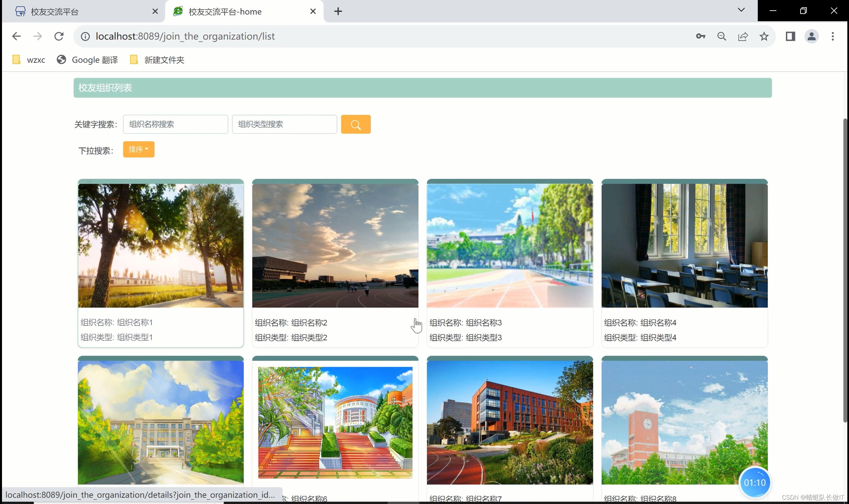Open saved passwords key icon
Screen dimensions: 849x504
700,36
